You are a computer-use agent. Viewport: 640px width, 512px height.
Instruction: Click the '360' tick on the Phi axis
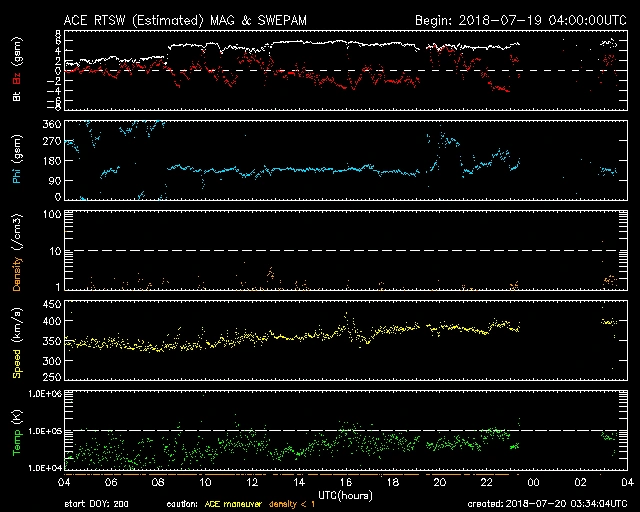click(x=52, y=124)
